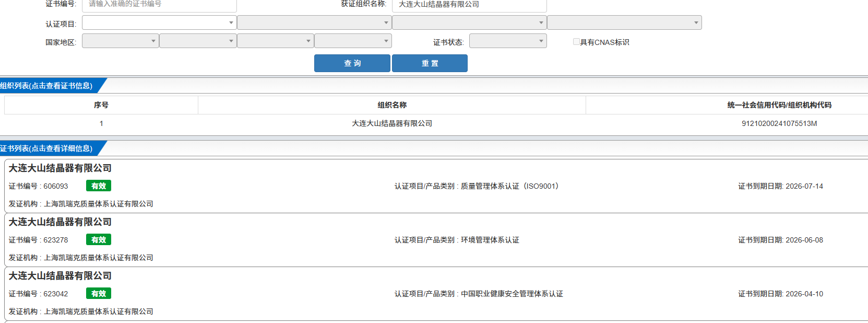
Task: Click credit code 91210200241075513M
Action: coord(779,123)
